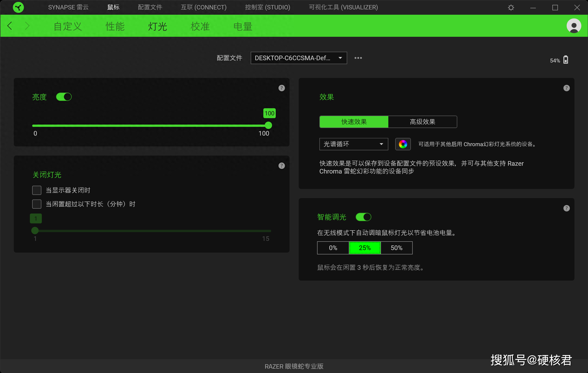Check the 当闲置超过以下时长 checkbox
The height and width of the screenshot is (373, 588).
coord(37,204)
